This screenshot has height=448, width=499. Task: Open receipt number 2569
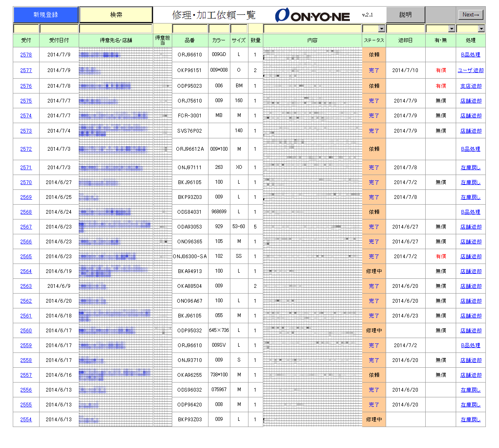click(26, 197)
